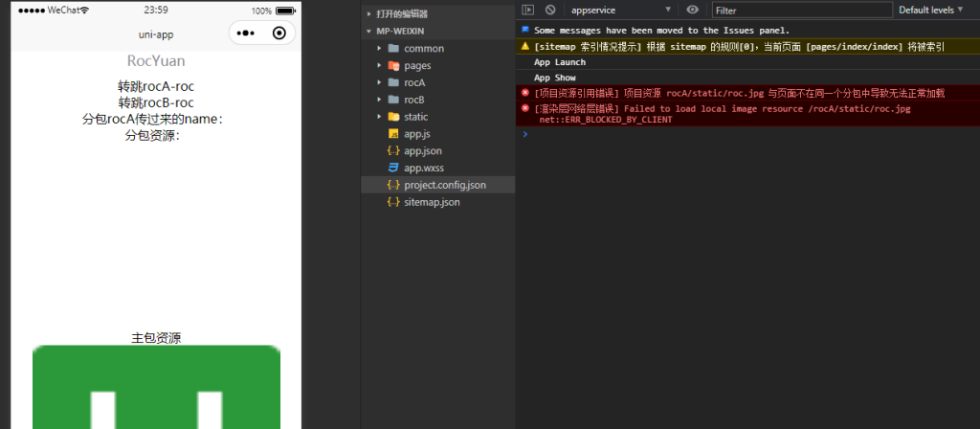The width and height of the screenshot is (980, 429).
Task: Open the mini program three-dot menu
Action: (246, 34)
